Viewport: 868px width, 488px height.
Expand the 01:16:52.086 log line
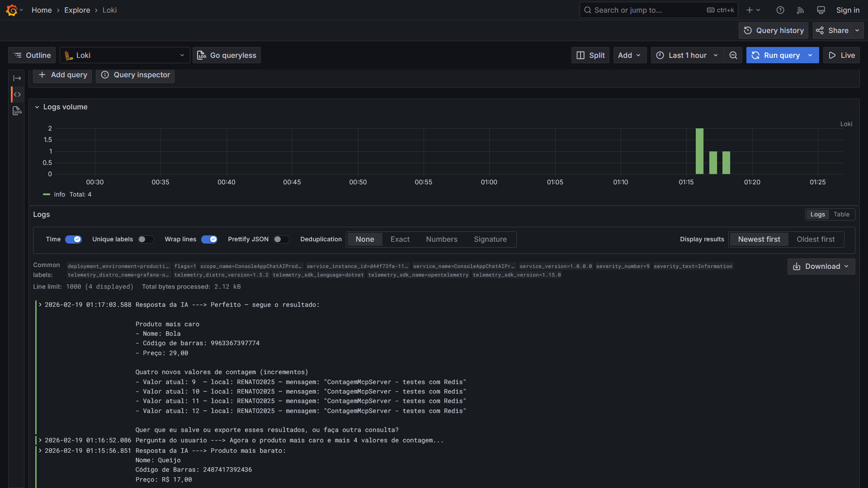[40, 441]
